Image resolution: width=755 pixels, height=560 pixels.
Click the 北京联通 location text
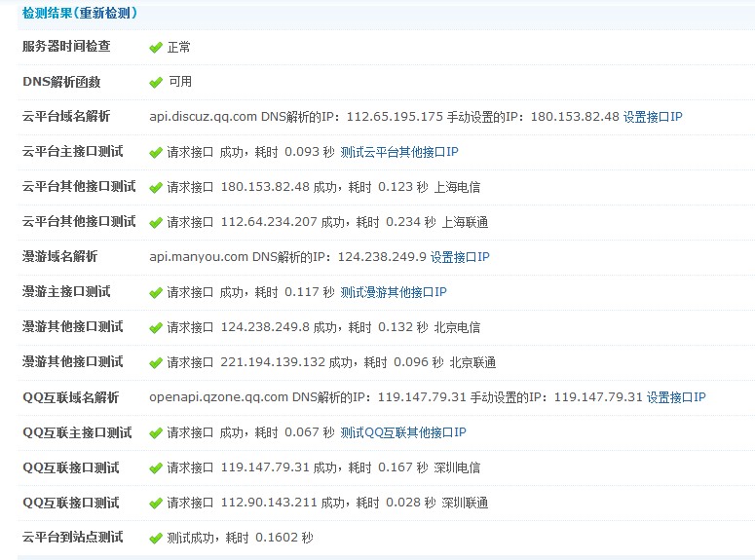472,362
